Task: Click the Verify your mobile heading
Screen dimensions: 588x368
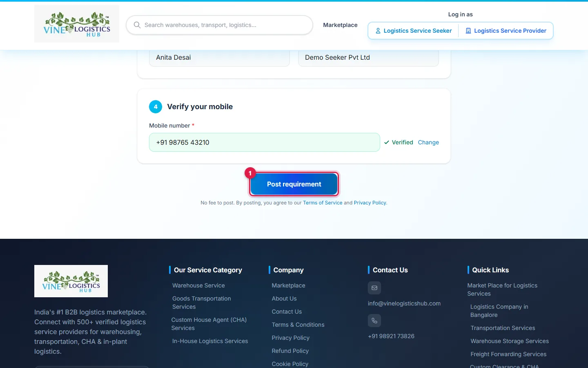Action: [x=200, y=107]
